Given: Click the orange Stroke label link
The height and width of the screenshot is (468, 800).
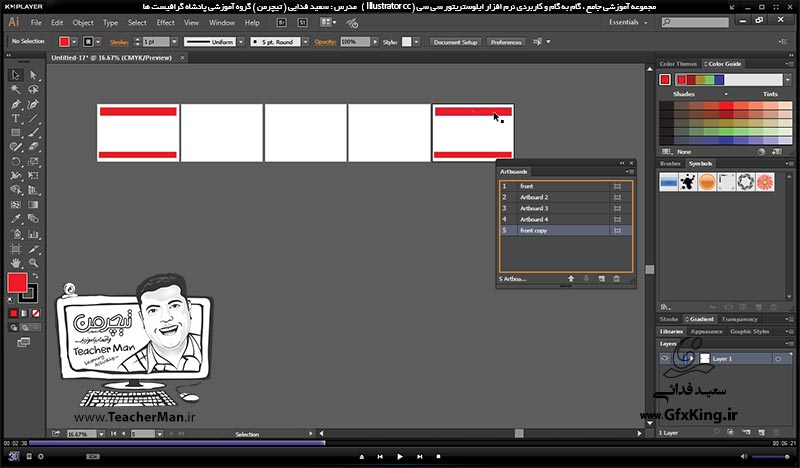Looking at the screenshot, I should (x=119, y=42).
